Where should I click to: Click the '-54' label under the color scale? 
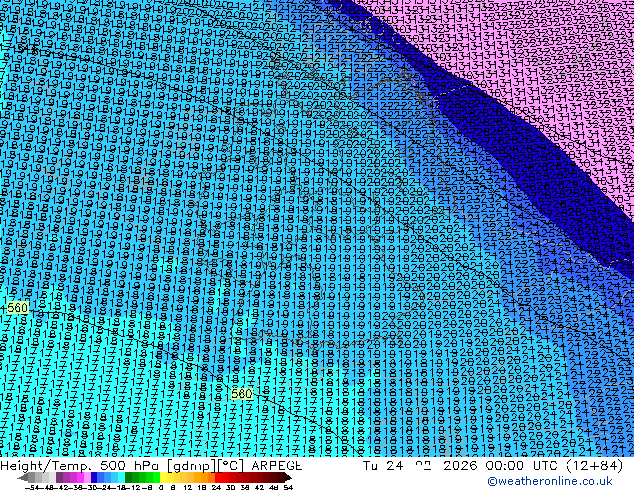[x=32, y=487]
